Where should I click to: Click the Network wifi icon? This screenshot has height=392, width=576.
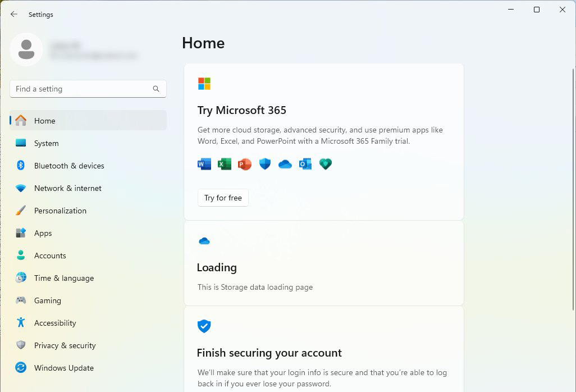click(x=21, y=188)
